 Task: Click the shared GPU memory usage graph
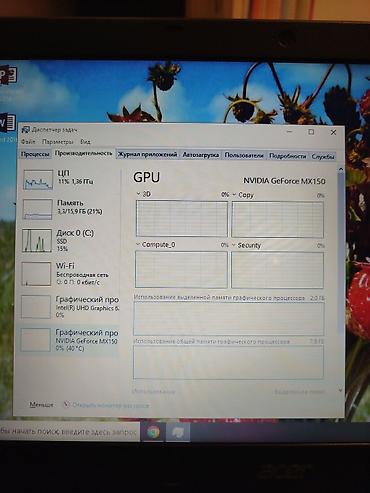click(x=228, y=362)
